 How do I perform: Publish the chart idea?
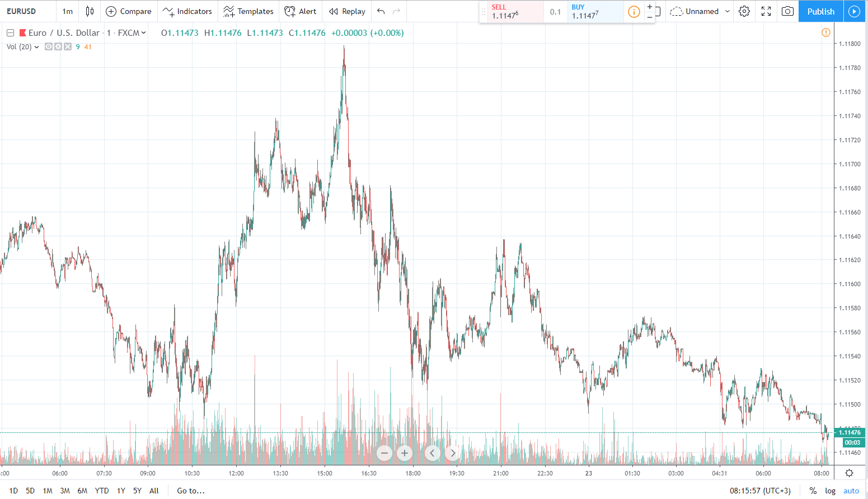click(x=820, y=11)
